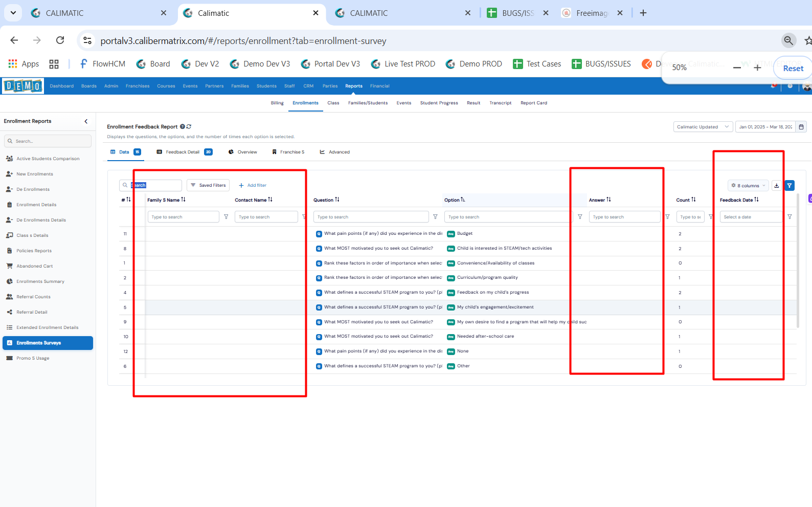The width and height of the screenshot is (812, 507).
Task: Open the Student Progress report menu
Action: pos(439,103)
